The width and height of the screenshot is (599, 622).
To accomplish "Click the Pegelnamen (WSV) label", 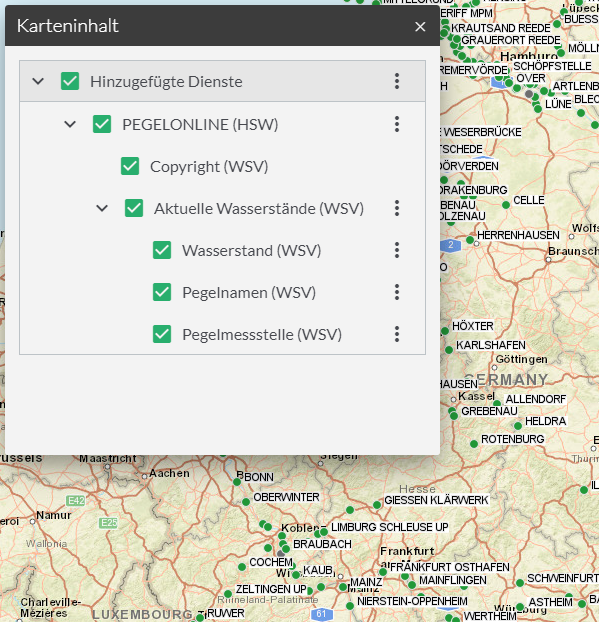I will point(249,293).
